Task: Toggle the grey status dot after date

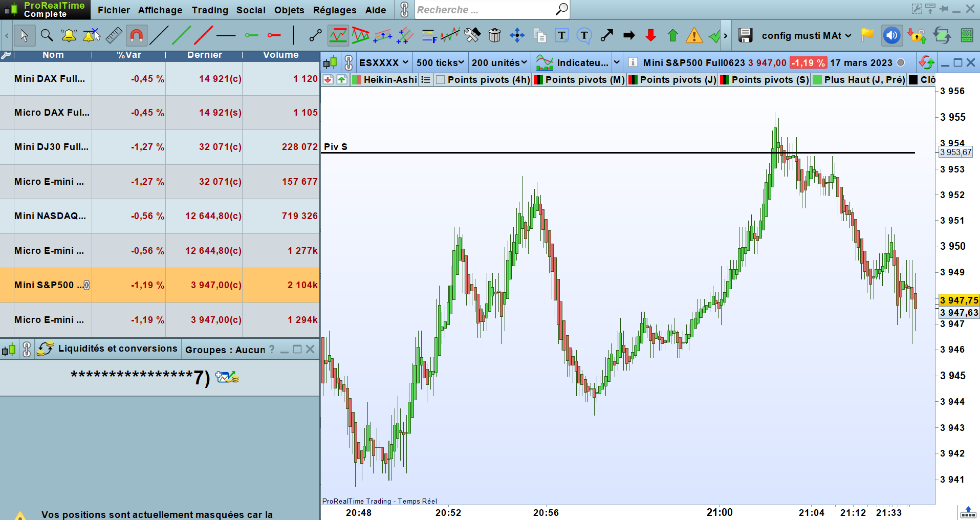Action: click(x=901, y=62)
